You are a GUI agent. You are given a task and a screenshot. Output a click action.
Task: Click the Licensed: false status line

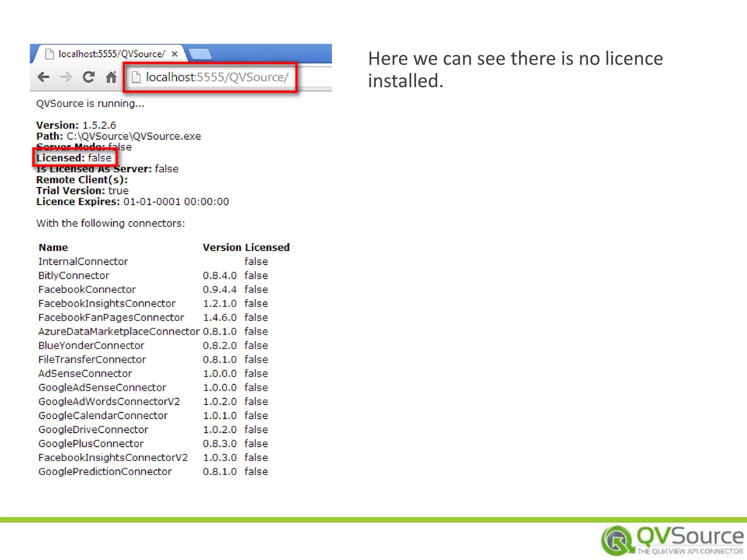(x=74, y=158)
